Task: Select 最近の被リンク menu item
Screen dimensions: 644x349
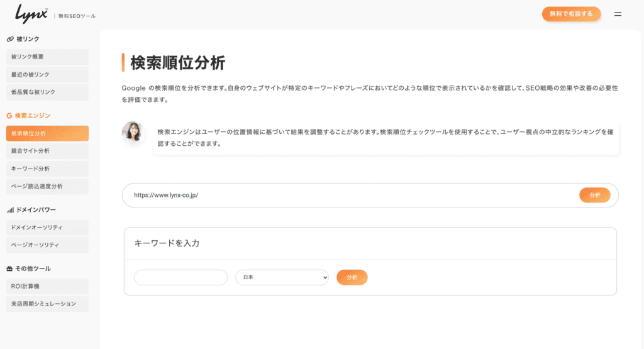Action: 47,74
